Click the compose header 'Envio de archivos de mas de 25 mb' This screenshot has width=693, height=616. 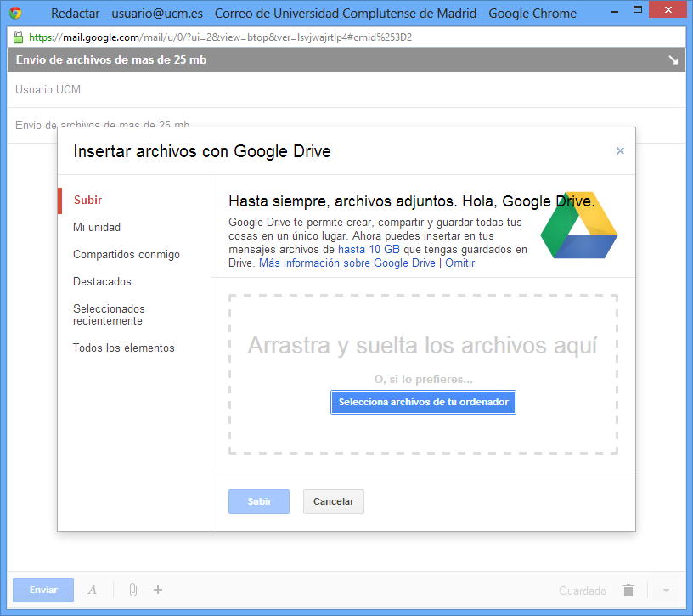point(111,60)
